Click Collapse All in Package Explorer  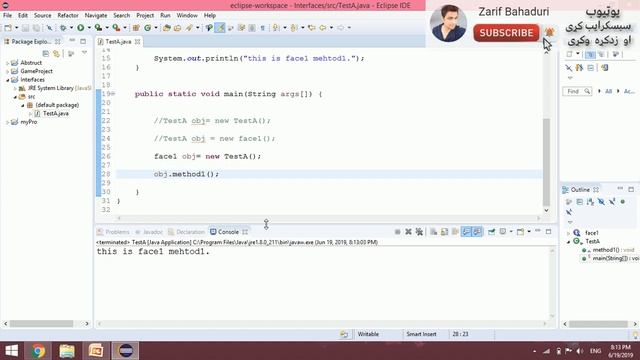pos(46,53)
